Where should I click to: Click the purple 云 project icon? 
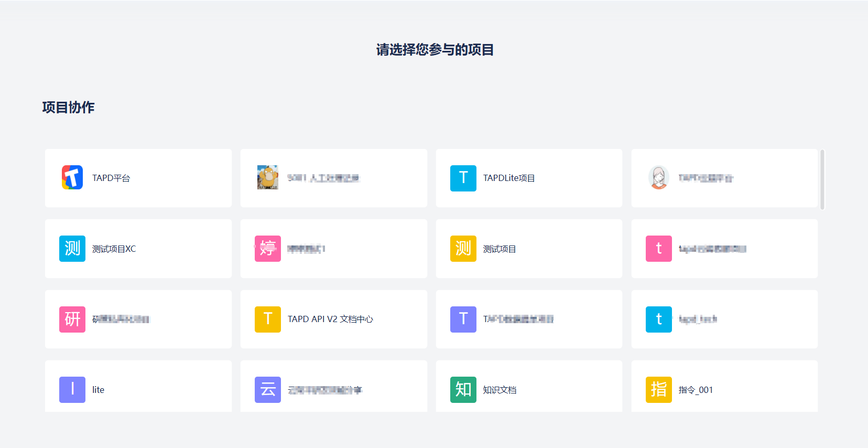point(268,390)
